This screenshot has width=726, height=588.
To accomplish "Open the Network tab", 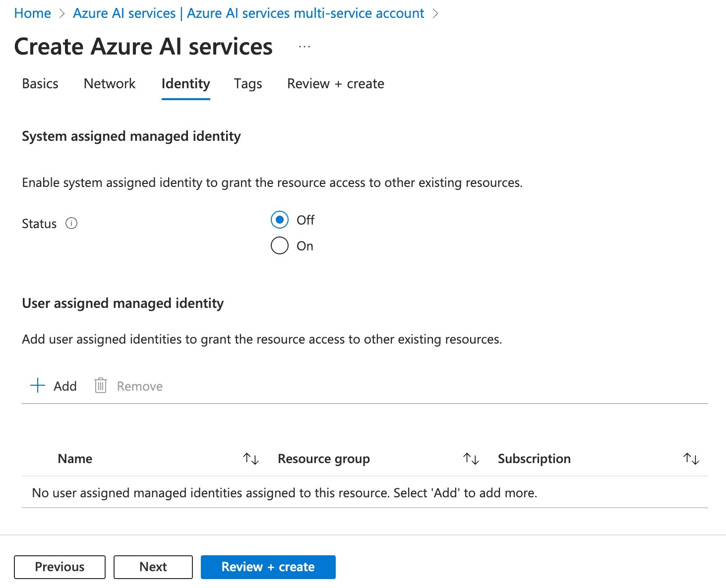I will pos(109,84).
